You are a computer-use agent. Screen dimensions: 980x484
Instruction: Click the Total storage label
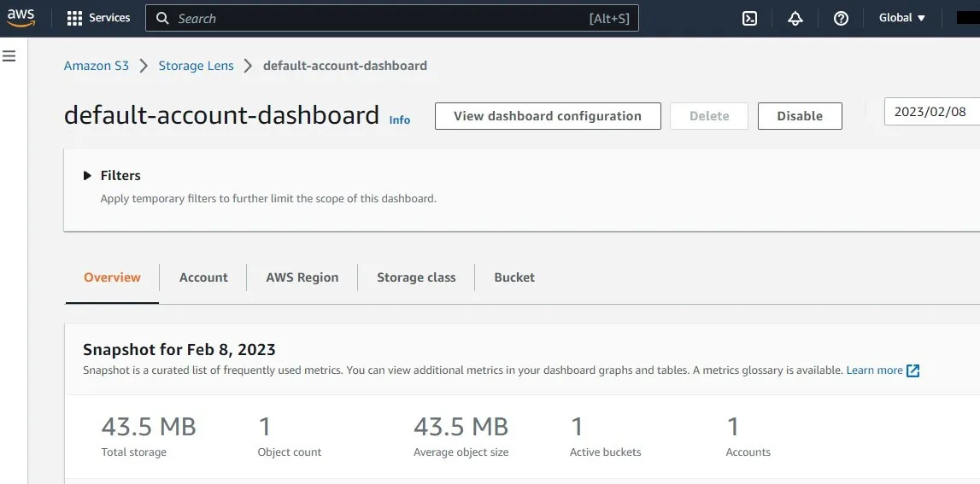coord(134,452)
